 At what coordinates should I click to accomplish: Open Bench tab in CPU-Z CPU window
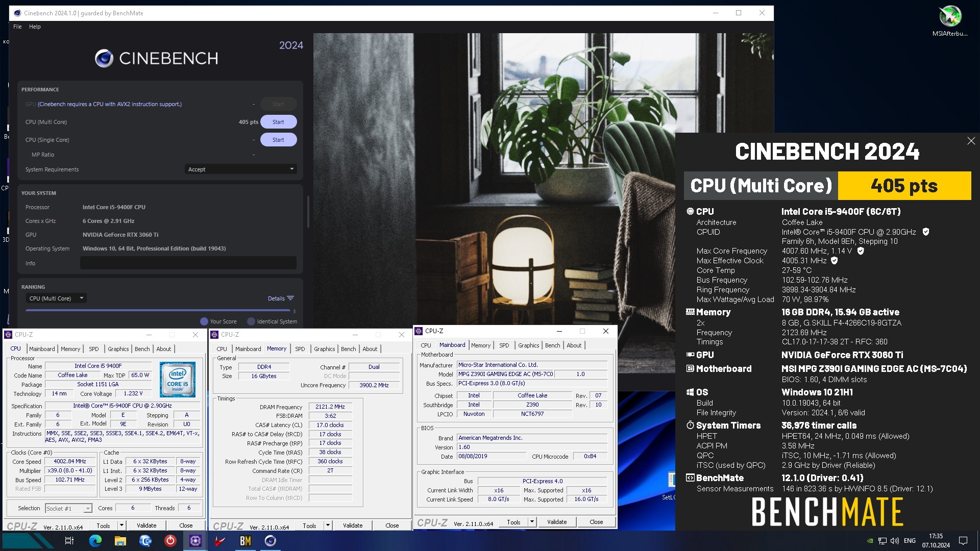coord(142,349)
